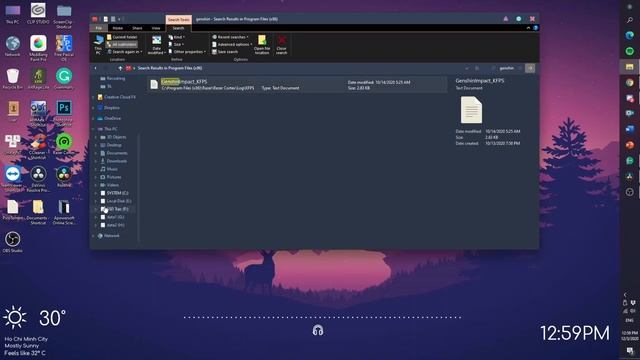Open CCleaner shortcut desktop icon
Image resolution: width=640 pixels, height=360 pixels.
(38, 147)
